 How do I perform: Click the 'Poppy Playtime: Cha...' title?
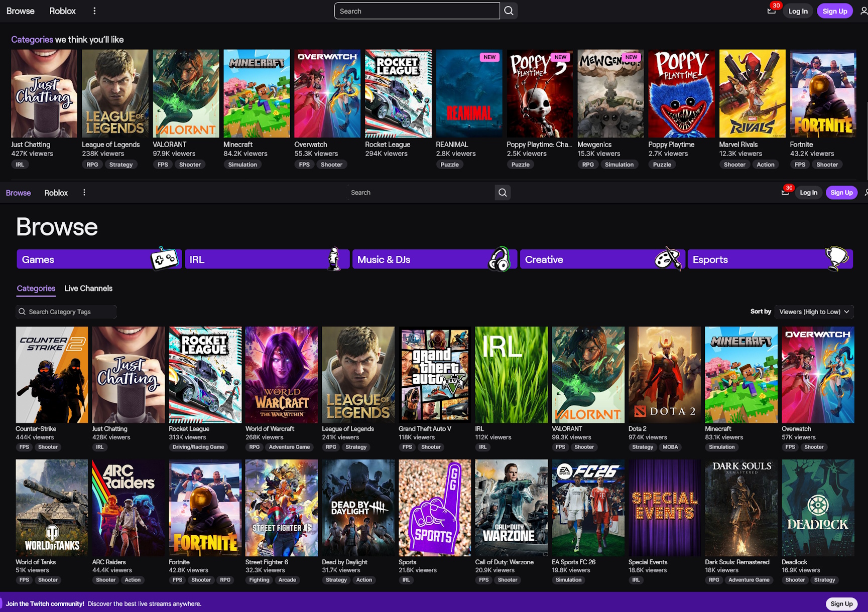coord(539,144)
